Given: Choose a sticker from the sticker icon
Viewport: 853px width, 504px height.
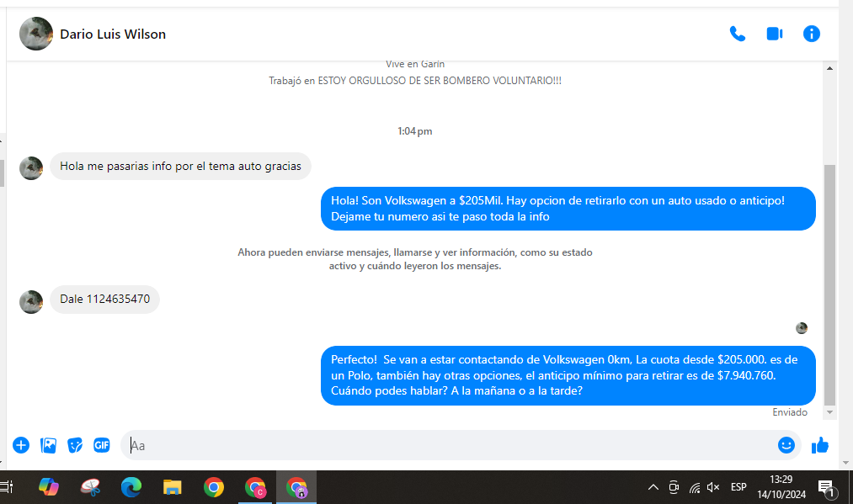Looking at the screenshot, I should pos(75,445).
